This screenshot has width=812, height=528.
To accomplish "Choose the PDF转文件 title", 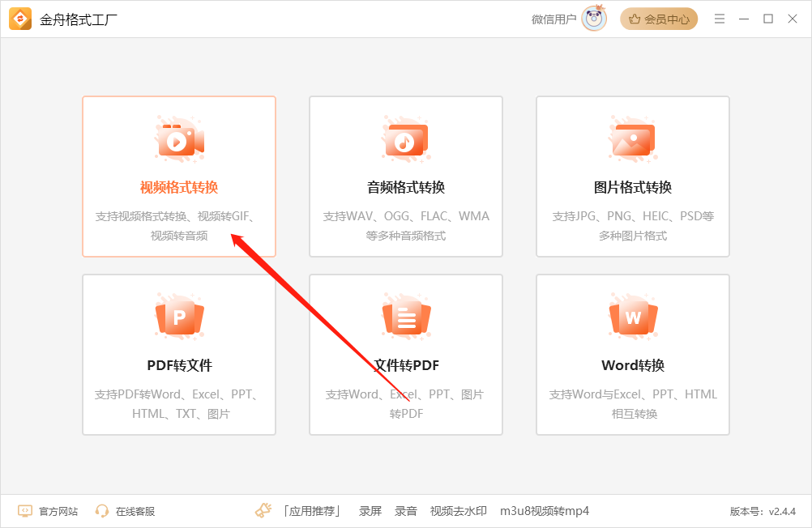I will (179, 365).
